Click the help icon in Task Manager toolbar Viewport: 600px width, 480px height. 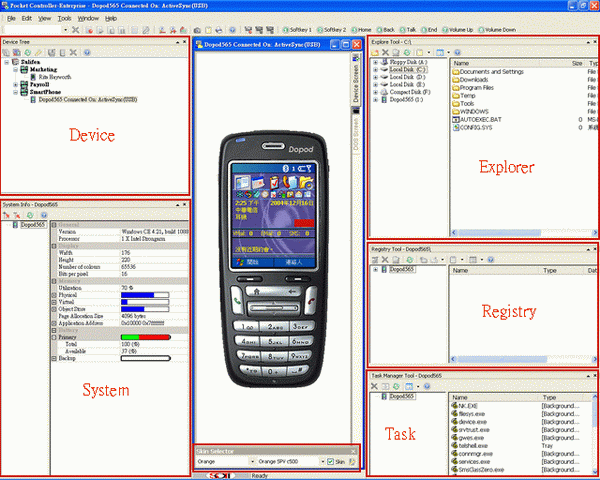(x=427, y=387)
